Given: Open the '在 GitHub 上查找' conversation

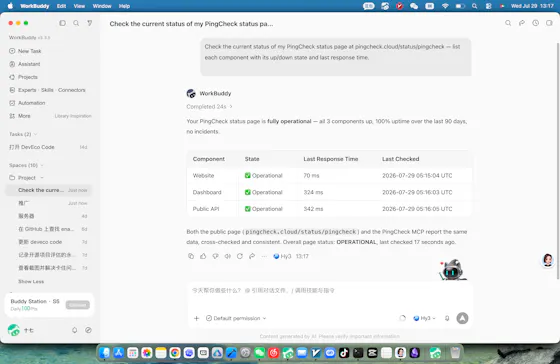Looking at the screenshot, I should 48,229.
